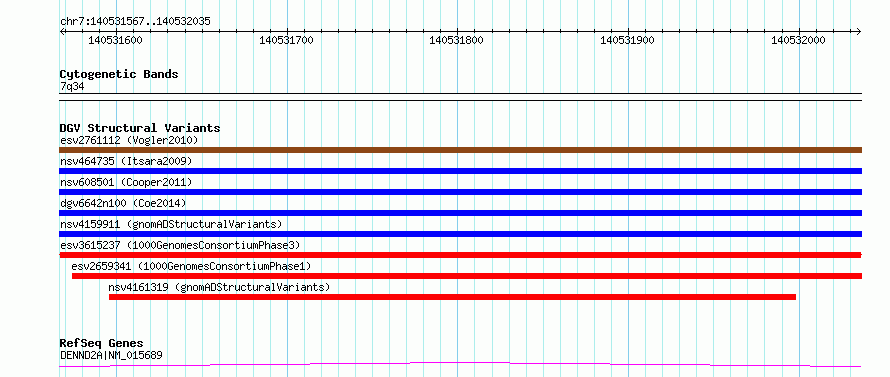This screenshot has width=890, height=377.
Task: Click the nsv608501 Cooper2011 blue bar
Action: [460, 192]
